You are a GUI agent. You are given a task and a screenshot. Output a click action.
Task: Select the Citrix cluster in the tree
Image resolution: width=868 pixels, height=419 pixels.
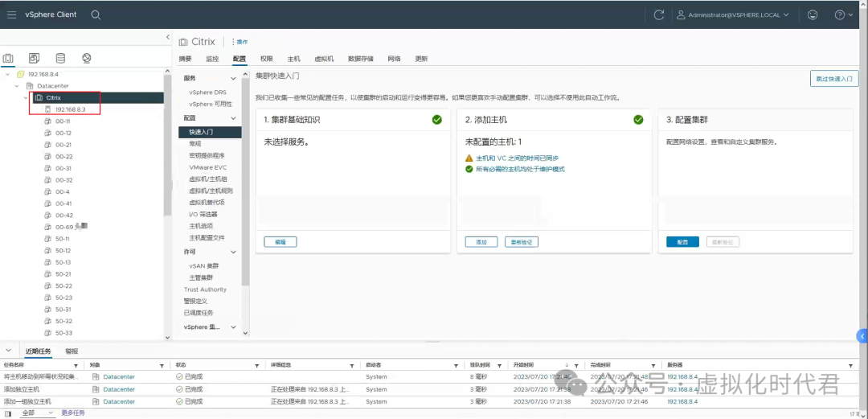53,97
